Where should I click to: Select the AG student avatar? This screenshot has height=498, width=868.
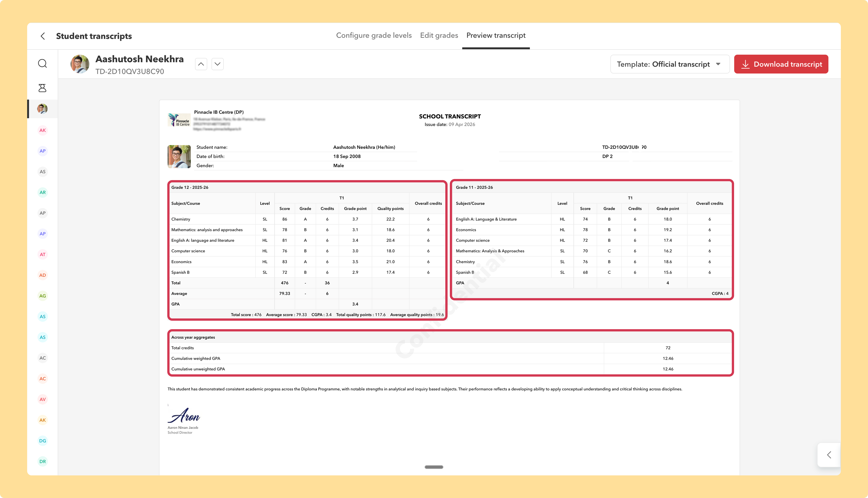[42, 296]
